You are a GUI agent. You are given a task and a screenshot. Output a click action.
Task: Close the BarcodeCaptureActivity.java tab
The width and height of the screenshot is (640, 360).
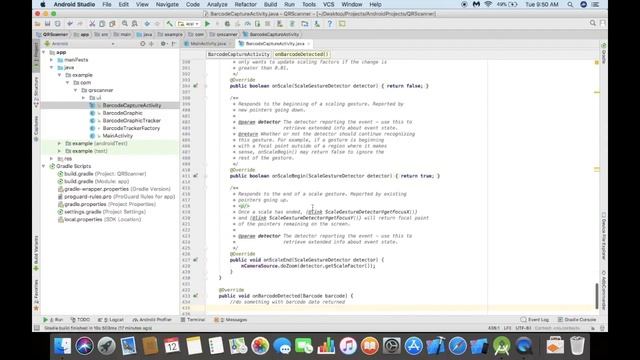tap(309, 44)
